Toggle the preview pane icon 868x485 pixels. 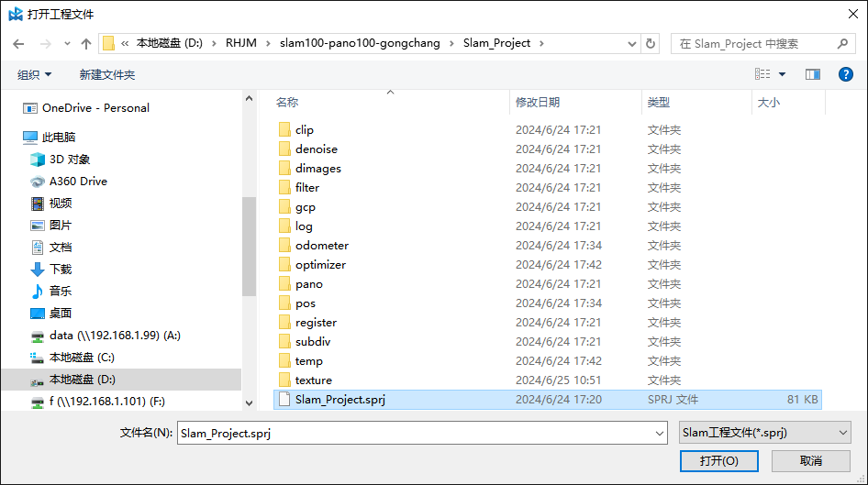(812, 74)
